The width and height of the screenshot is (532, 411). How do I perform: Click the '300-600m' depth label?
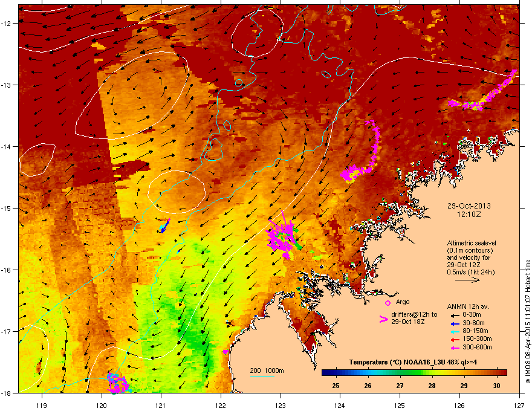pos(477,348)
